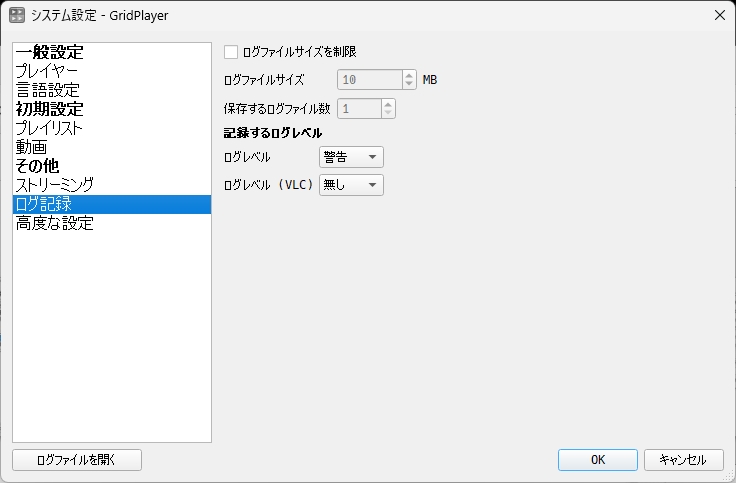Open the 高度な設定 settings page
The height and width of the screenshot is (483, 736).
pyautogui.click(x=55, y=224)
